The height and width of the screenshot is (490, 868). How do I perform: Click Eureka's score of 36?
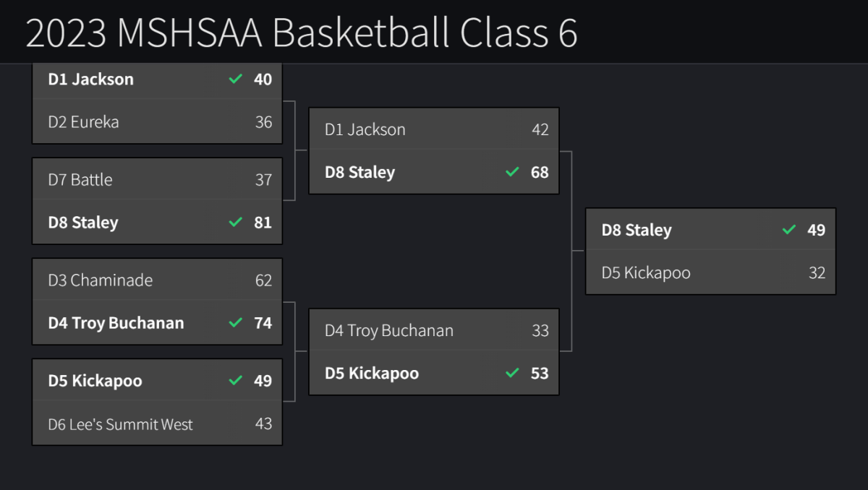(263, 122)
